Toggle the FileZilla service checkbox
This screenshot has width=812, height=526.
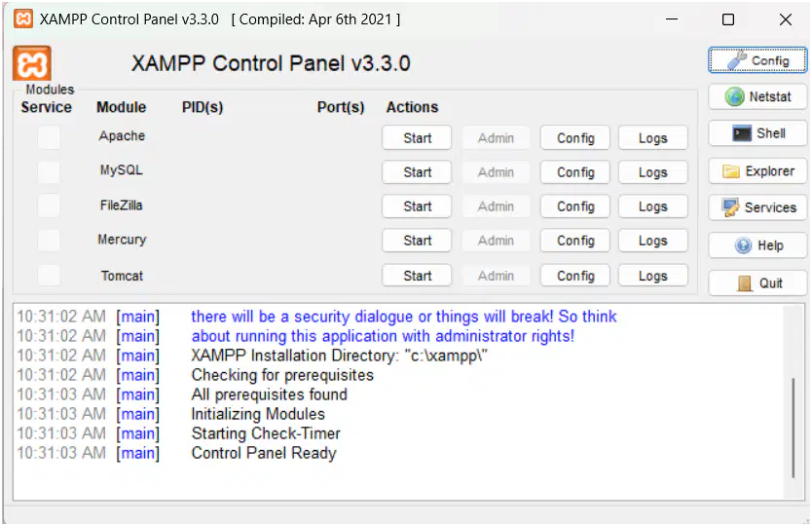[49, 206]
